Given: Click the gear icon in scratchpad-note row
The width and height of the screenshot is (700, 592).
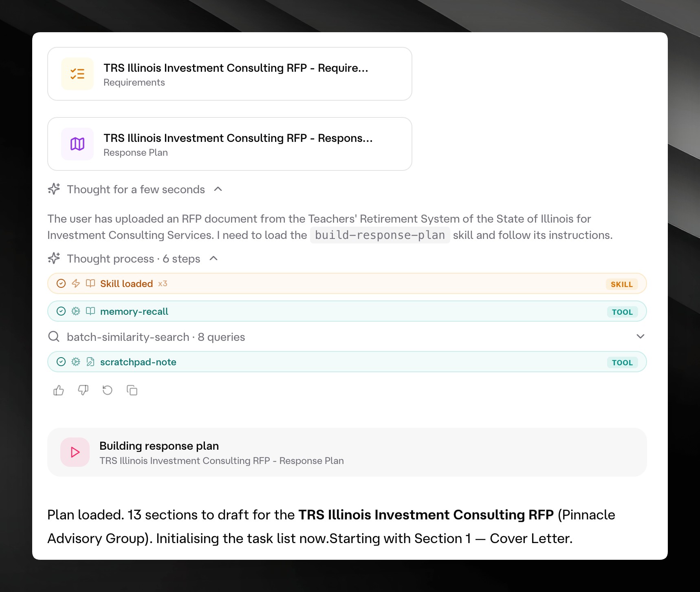Looking at the screenshot, I should 76,362.
